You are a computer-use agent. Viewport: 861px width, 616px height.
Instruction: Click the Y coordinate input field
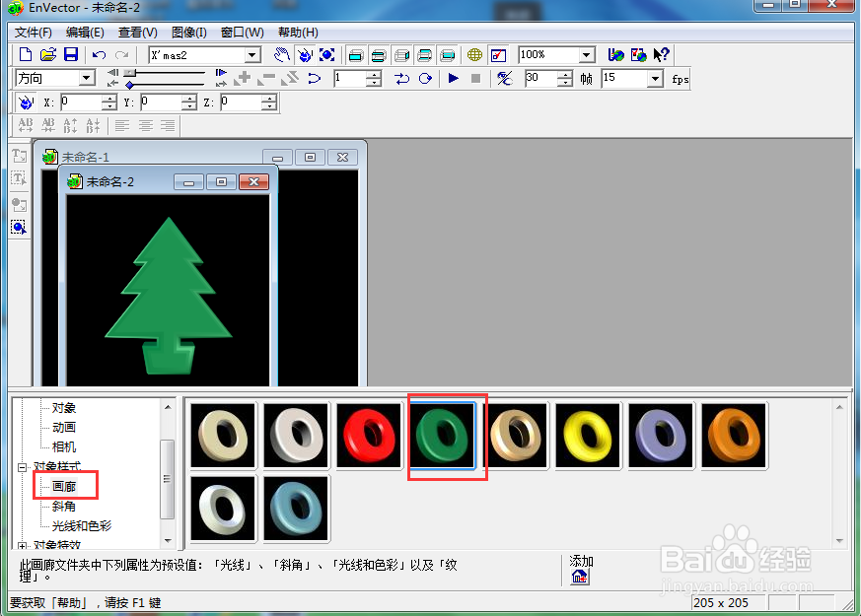[x=162, y=103]
